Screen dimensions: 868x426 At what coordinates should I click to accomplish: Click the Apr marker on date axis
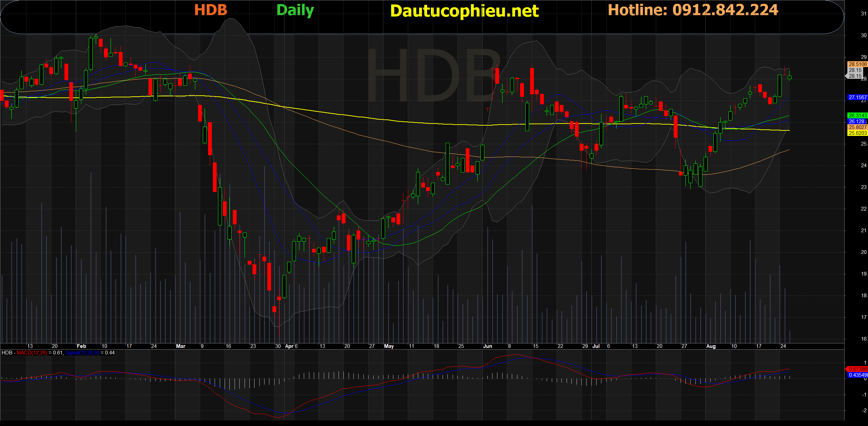pyautogui.click(x=289, y=346)
